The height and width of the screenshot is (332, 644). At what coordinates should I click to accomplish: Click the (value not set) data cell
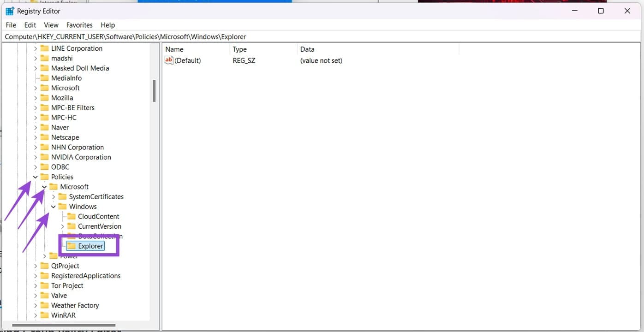[321, 60]
